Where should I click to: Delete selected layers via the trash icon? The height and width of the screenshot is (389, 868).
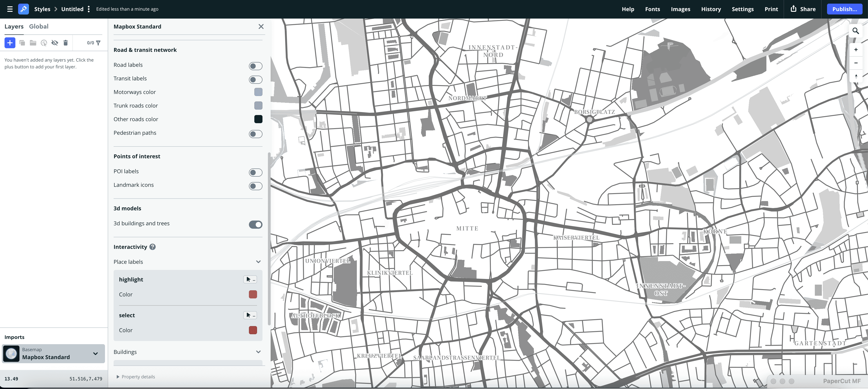(x=66, y=43)
